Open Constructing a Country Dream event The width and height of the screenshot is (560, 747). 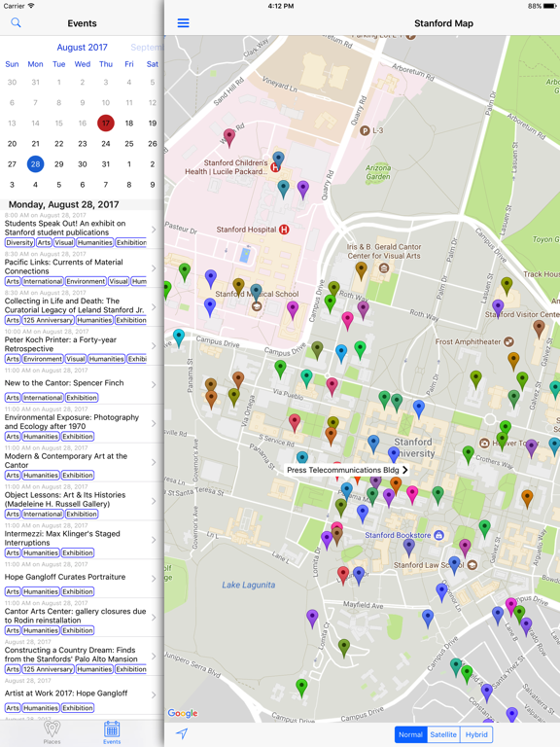(x=82, y=656)
